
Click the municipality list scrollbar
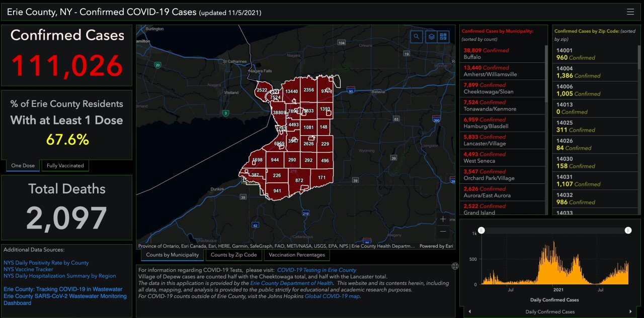coord(546,74)
